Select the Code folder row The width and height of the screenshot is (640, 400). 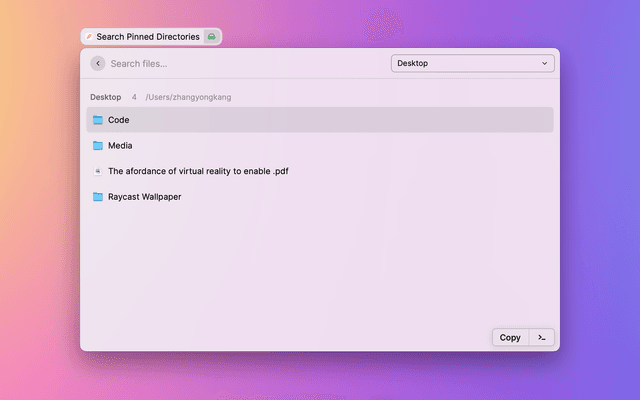pos(320,120)
